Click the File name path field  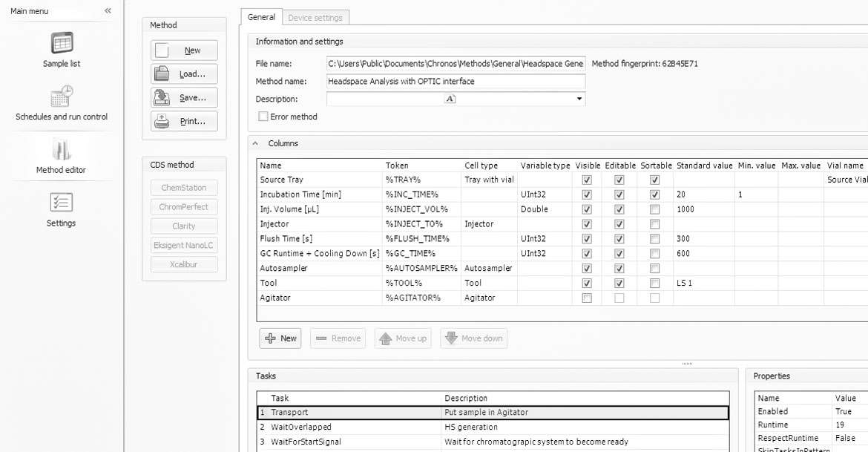456,64
